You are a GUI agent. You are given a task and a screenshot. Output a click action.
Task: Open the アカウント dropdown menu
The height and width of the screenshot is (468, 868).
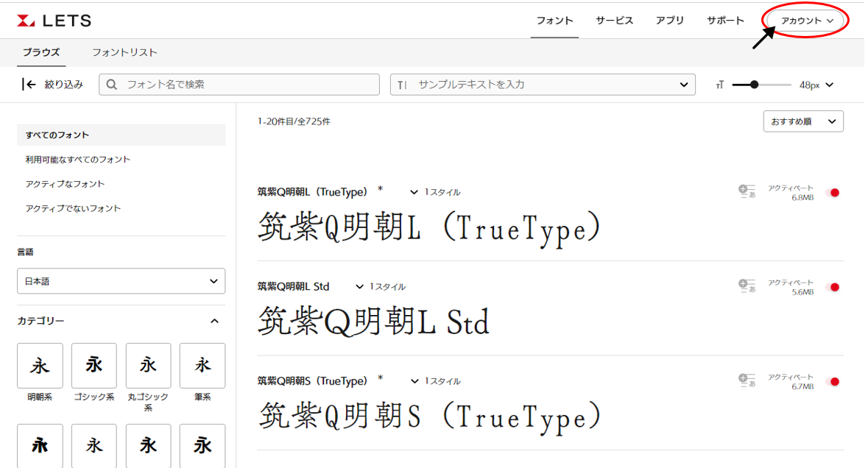coord(807,21)
